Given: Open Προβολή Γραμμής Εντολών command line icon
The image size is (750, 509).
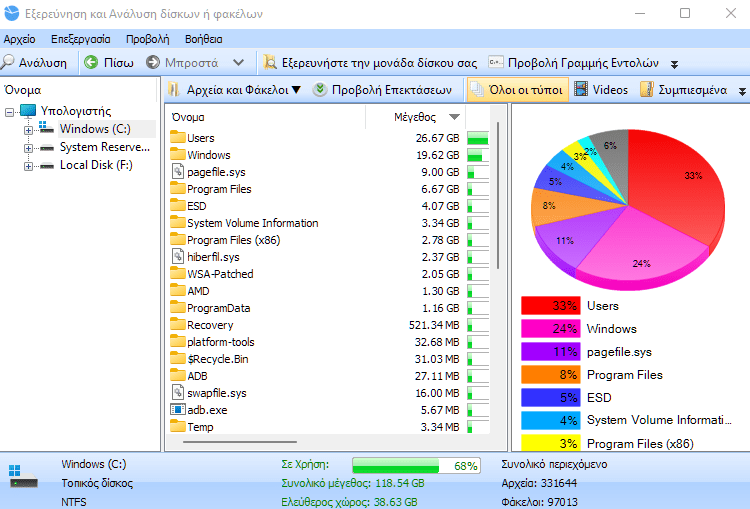Looking at the screenshot, I should click(x=496, y=62).
